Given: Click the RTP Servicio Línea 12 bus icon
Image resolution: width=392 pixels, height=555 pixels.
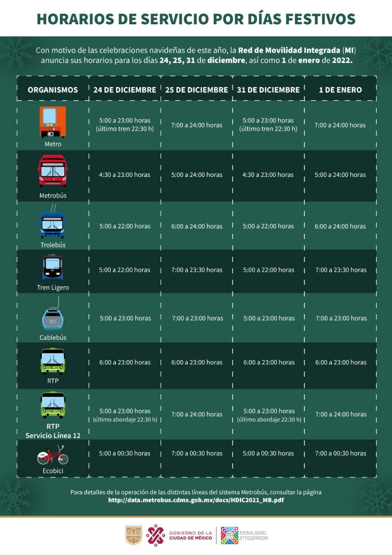Looking at the screenshot, I should click(53, 405).
